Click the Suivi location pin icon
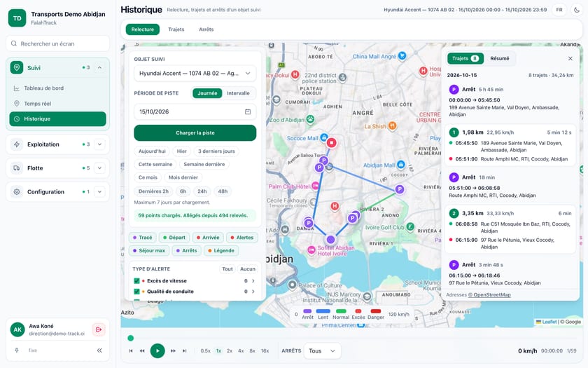Screen dimensions: 588x368 pyautogui.click(x=17, y=67)
